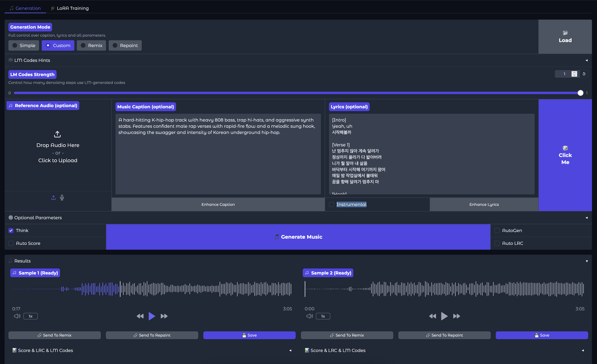The height and width of the screenshot is (364, 597).
Task: Click the Enhance Lyrics button
Action: (484, 204)
